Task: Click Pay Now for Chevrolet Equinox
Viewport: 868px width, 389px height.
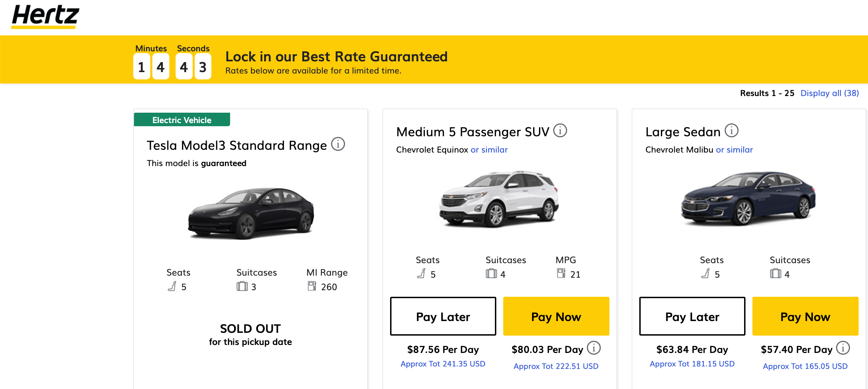Action: tap(556, 316)
